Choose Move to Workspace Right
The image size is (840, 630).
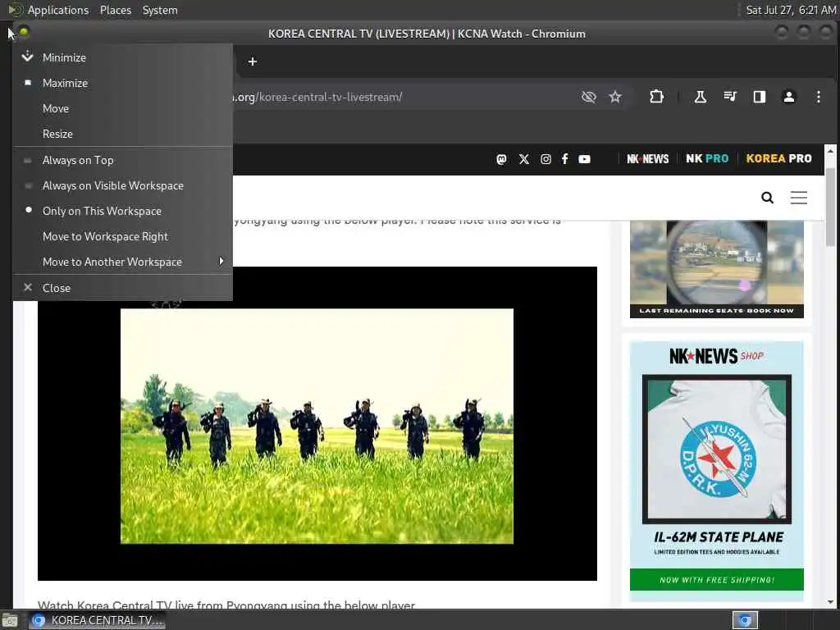click(x=123, y=236)
